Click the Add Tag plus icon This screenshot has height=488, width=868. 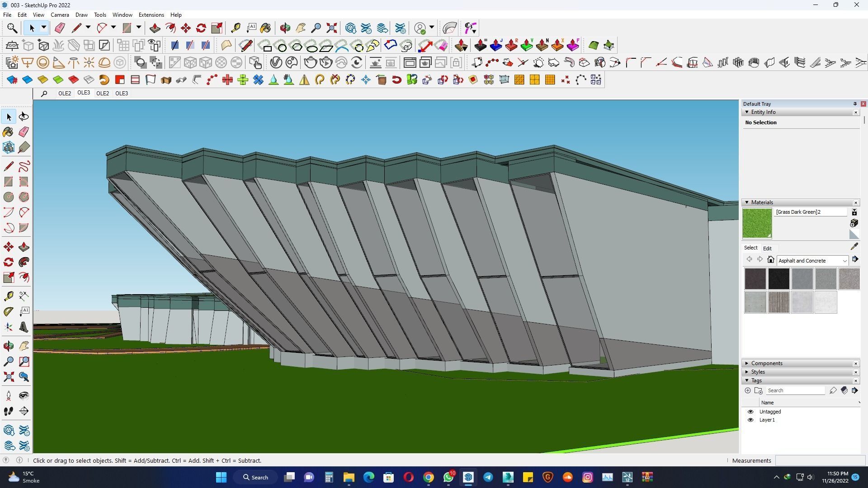[747, 390]
